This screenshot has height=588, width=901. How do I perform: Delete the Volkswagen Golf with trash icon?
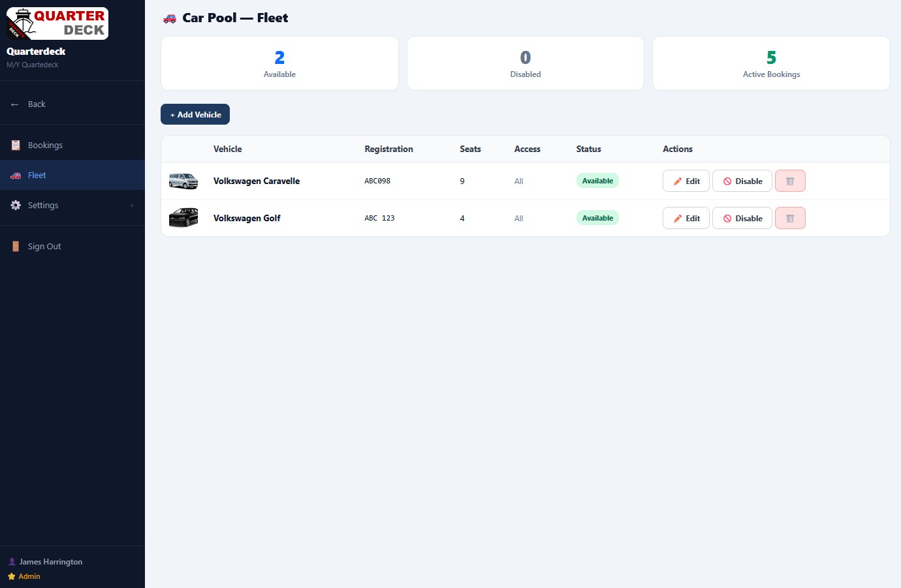point(790,219)
